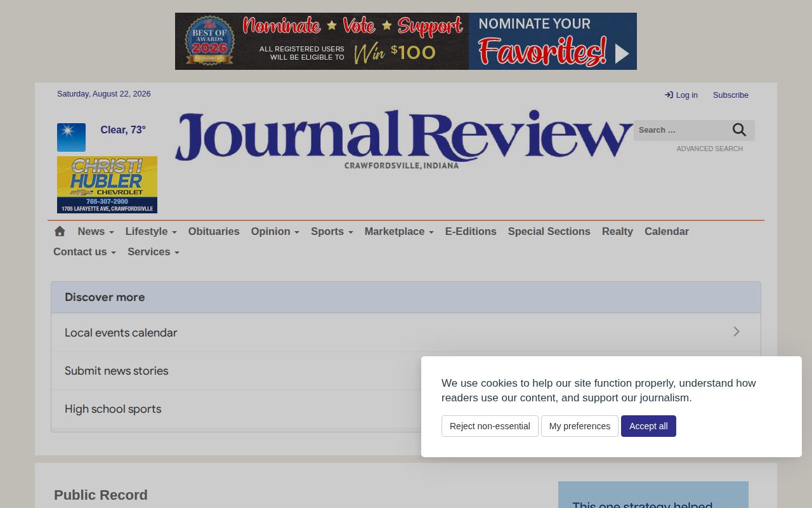This screenshot has width=812, height=508.
Task: Expand the Services dropdown
Action: [154, 251]
